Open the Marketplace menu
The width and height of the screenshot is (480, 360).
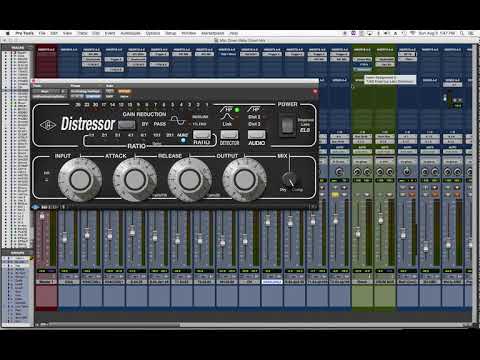pyautogui.click(x=213, y=33)
